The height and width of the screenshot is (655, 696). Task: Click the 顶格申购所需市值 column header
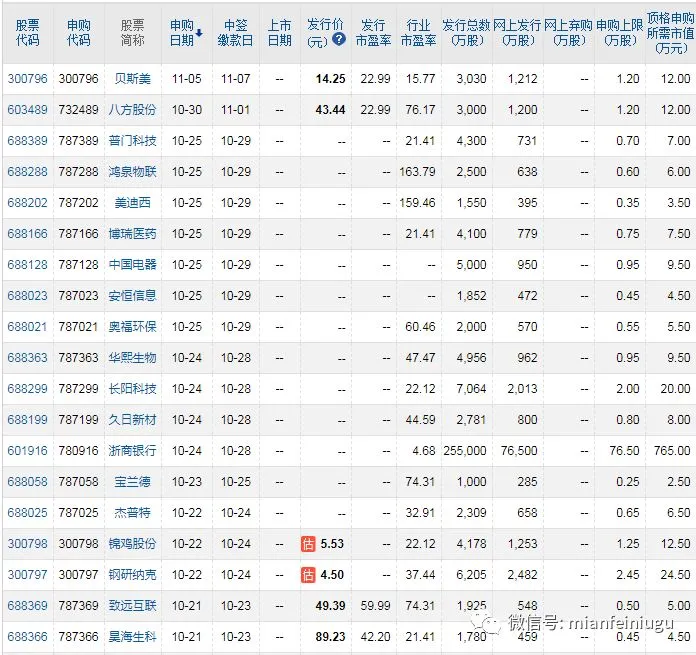(x=671, y=33)
